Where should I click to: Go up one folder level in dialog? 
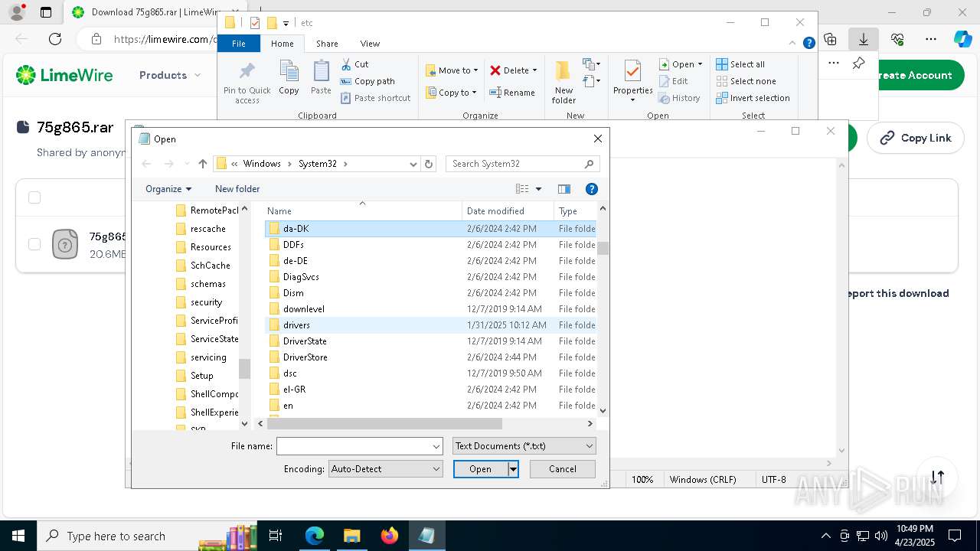point(202,164)
